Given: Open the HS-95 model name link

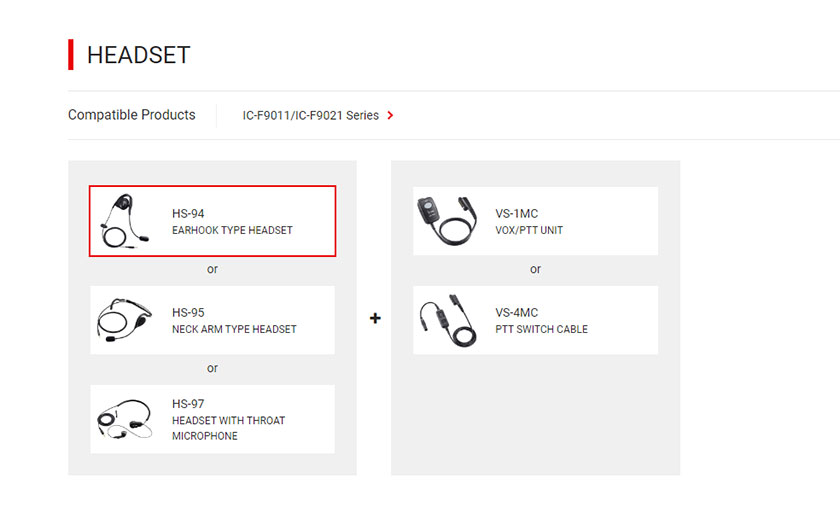Looking at the screenshot, I should [188, 312].
